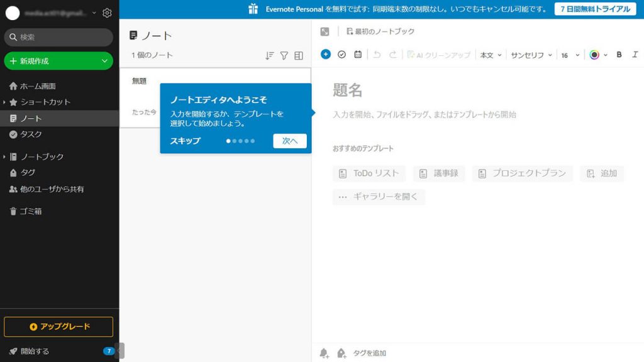Viewport: 644px width, 362px height.
Task: Open ショートカット in sidebar
Action: click(x=45, y=102)
